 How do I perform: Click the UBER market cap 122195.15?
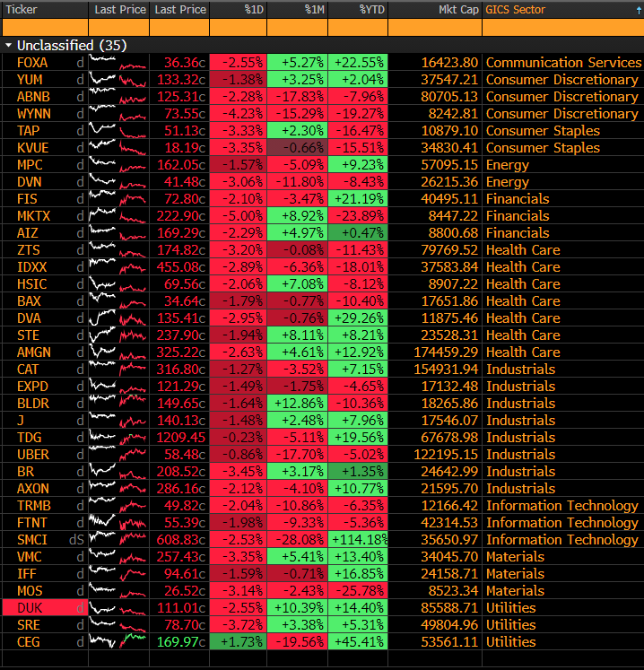click(446, 454)
